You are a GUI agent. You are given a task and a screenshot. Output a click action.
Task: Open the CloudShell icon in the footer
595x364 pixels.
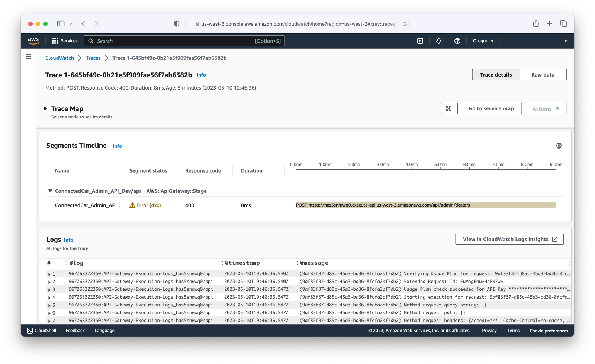click(x=30, y=331)
